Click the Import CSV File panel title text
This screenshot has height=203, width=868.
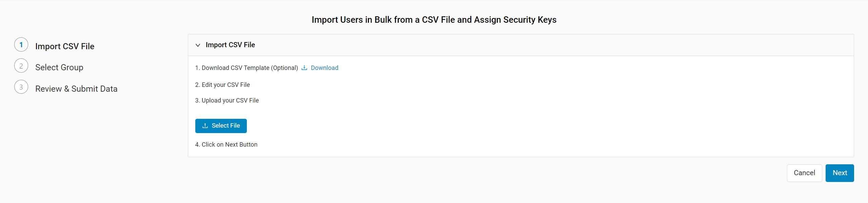coord(230,45)
